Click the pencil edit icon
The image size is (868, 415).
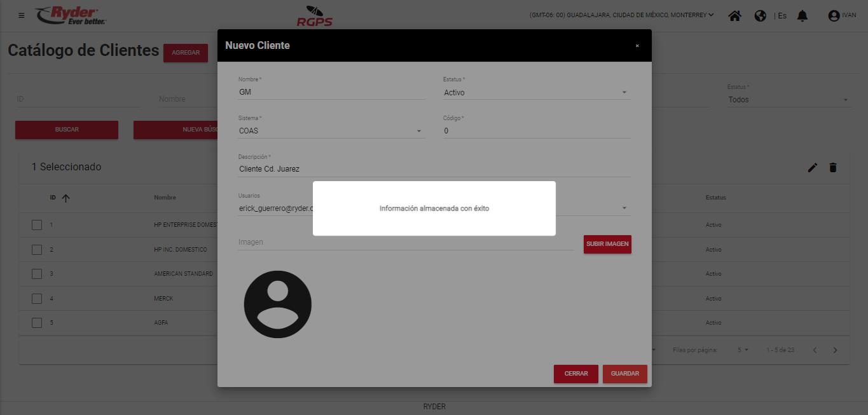click(812, 167)
